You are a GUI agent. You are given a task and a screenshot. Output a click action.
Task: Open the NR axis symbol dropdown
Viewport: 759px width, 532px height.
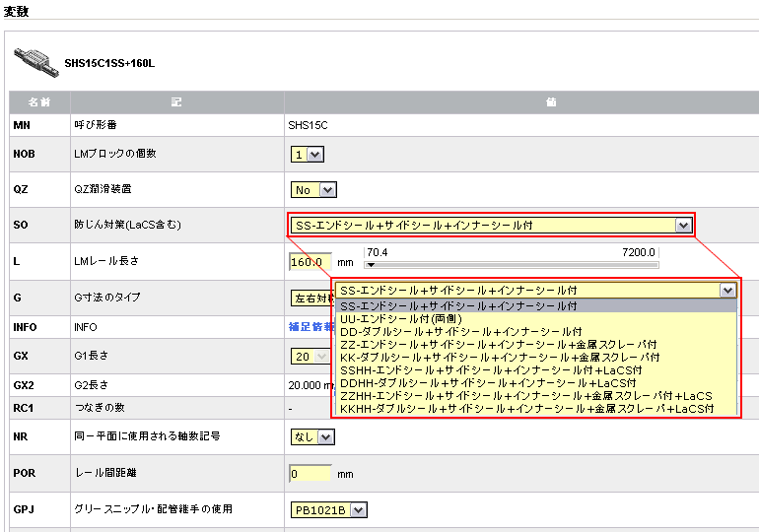point(314,436)
